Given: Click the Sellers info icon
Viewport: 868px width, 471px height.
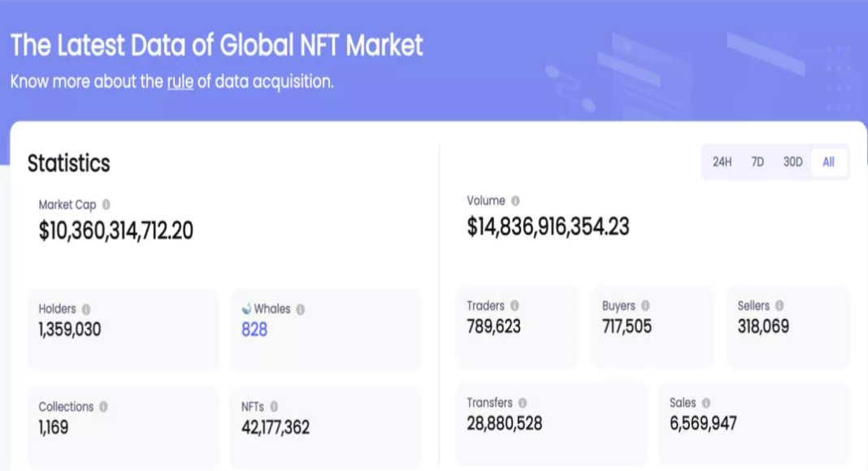Looking at the screenshot, I should (779, 306).
